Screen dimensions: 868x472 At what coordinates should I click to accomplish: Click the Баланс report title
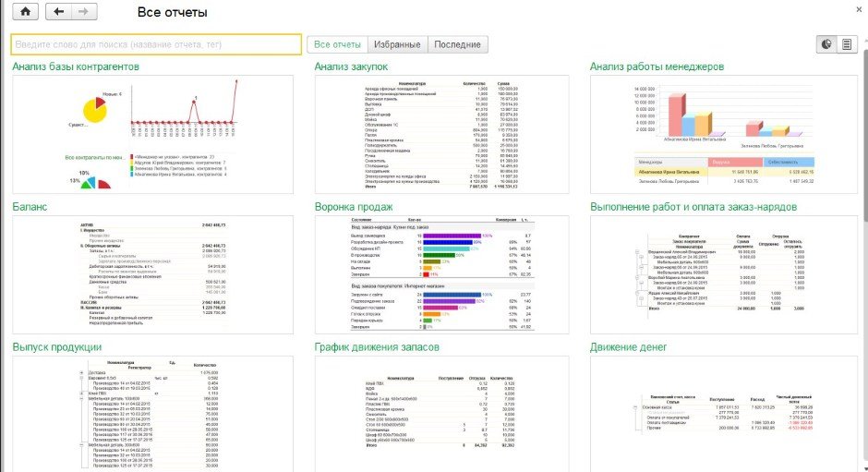29,208
